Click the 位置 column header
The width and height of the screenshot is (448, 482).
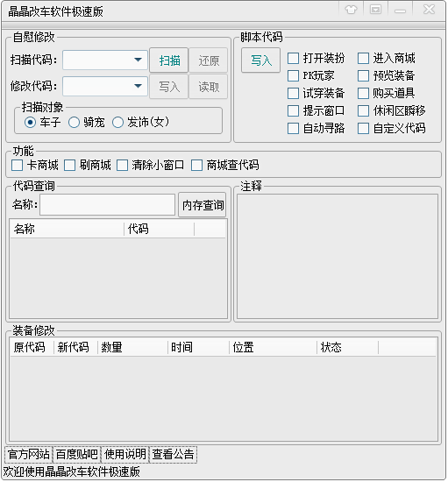(273, 347)
